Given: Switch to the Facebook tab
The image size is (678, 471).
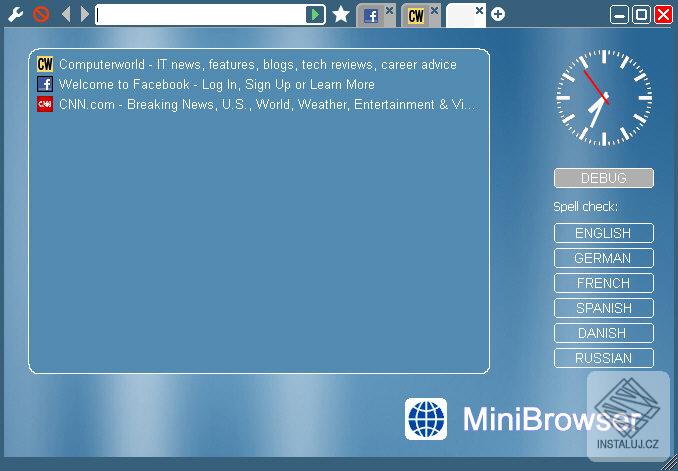Looking at the screenshot, I should tap(371, 16).
